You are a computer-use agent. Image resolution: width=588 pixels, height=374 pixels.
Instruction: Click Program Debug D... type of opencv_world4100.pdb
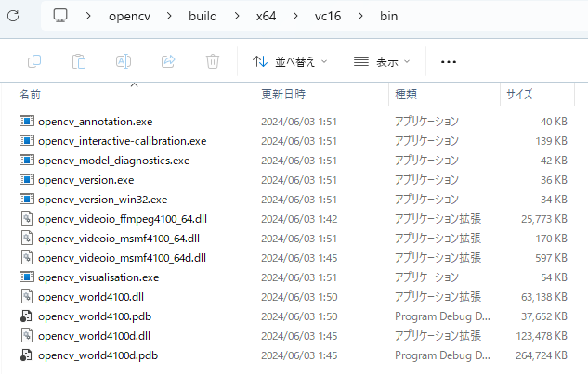tap(442, 316)
